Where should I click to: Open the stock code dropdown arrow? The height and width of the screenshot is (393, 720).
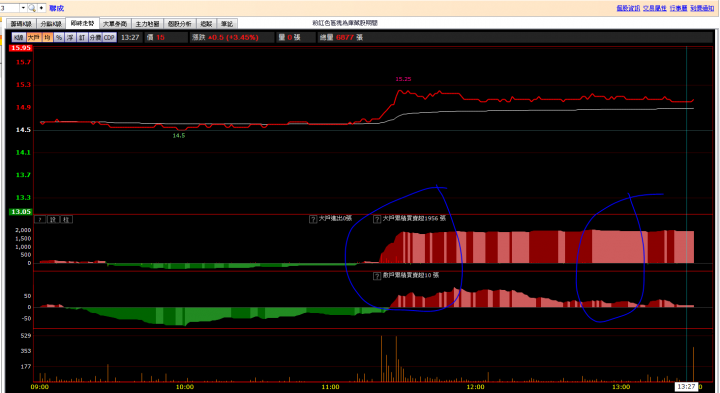point(23,8)
